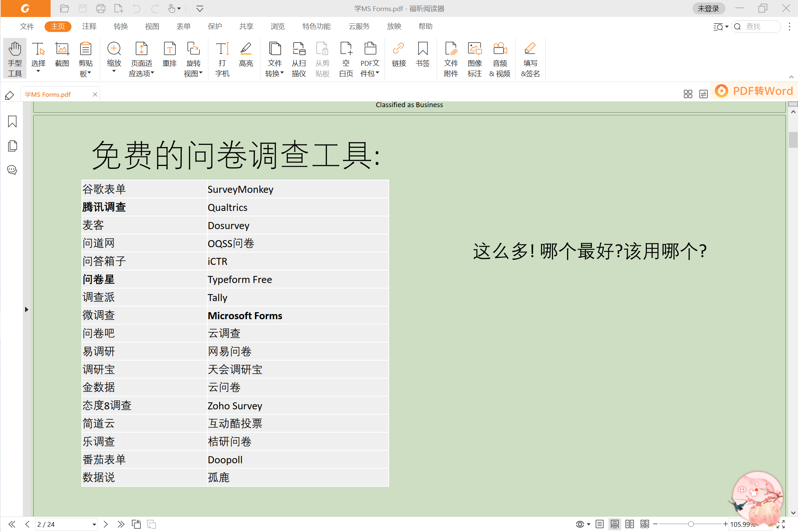Collapse the ribbon with the up arrow
Screen dimensions: 798x532
[791, 77]
